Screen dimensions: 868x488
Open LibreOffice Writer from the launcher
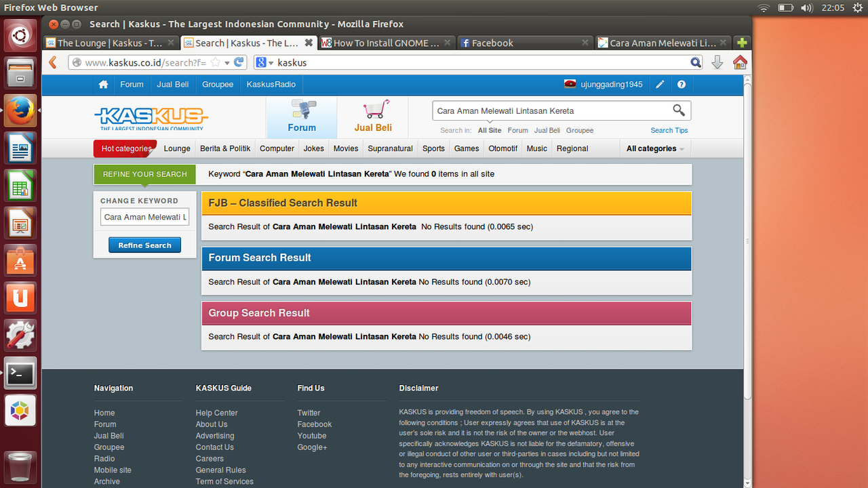[20, 147]
